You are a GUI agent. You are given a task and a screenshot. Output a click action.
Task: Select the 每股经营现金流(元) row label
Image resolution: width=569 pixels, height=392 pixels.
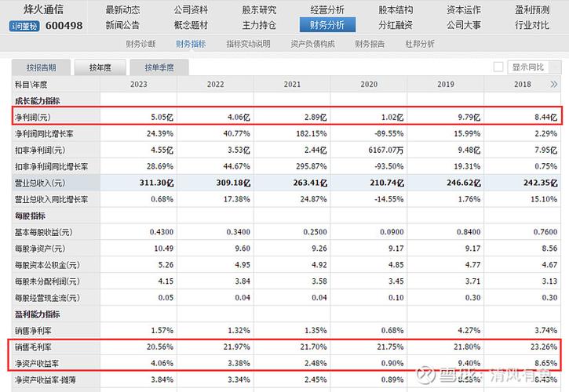point(47,298)
